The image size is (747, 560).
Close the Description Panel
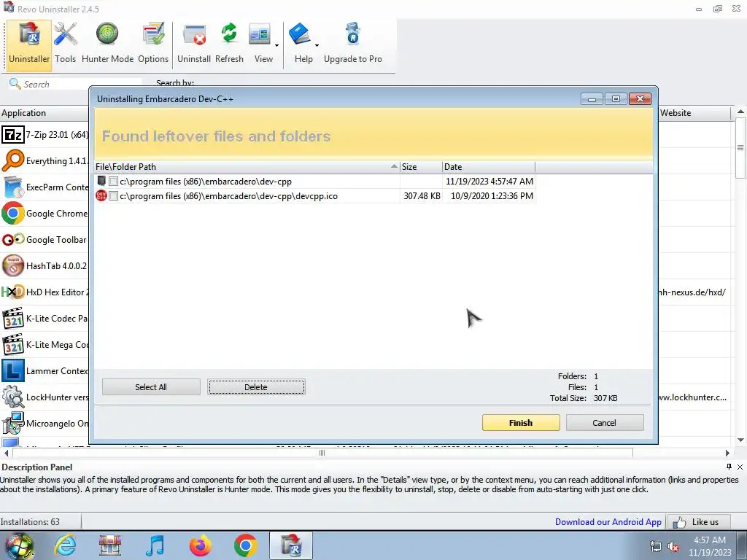[x=740, y=467]
